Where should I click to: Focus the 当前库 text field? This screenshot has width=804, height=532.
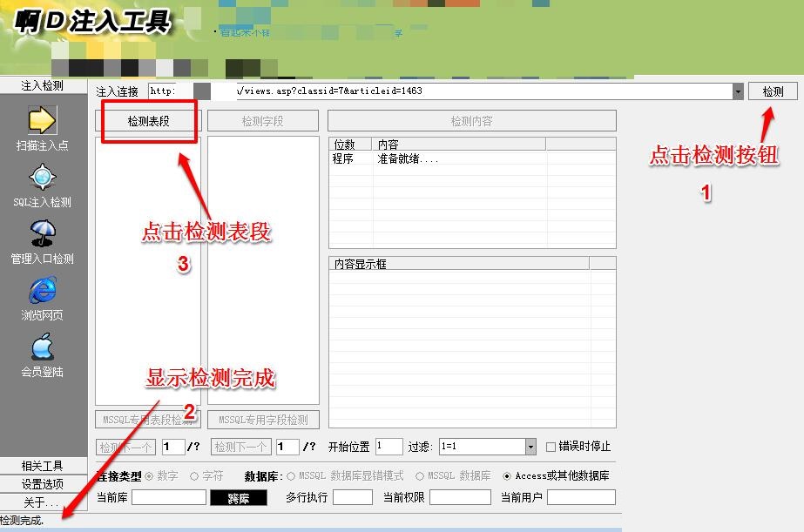tap(169, 497)
